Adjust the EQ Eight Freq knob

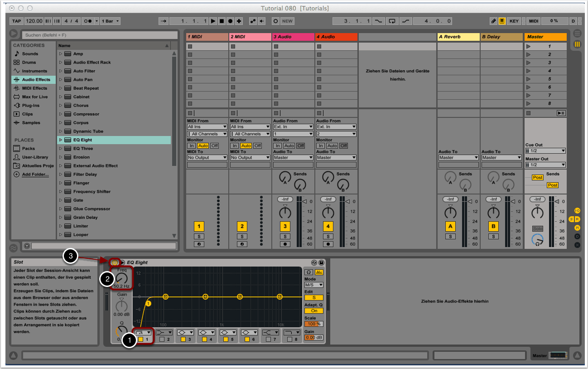coord(121,279)
